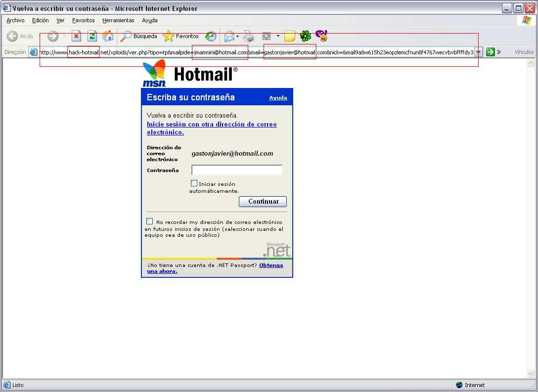This screenshot has width=538, height=392.
Task: Click the Mail envelope toolbar icon
Action: (229, 36)
